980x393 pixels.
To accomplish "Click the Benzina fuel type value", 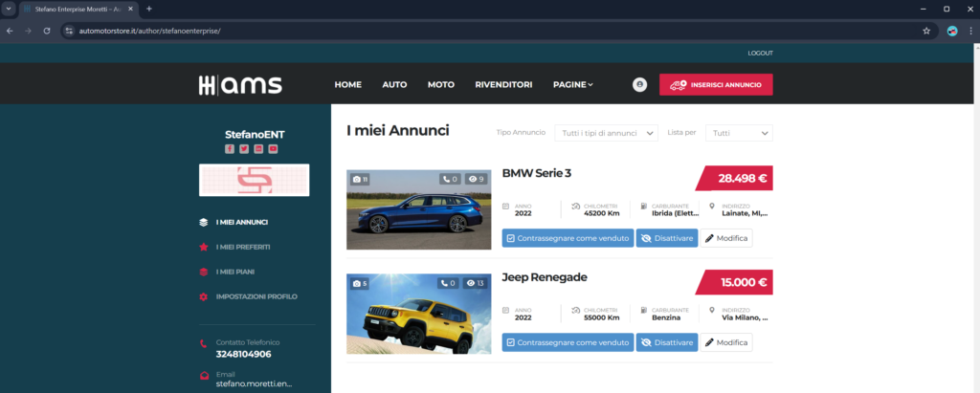I will tap(667, 317).
